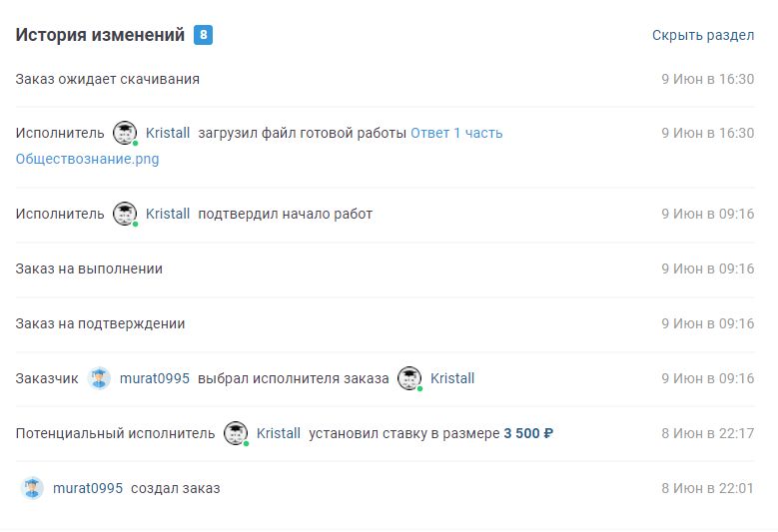Click murat0995 avatar in order created row
Image resolution: width=778 pixels, height=532 pixels.
[x=33, y=488]
